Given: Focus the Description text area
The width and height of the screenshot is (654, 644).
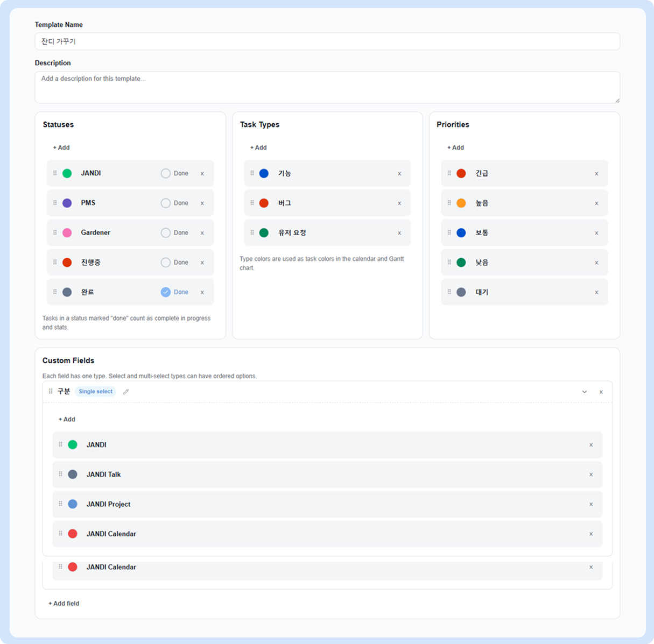Looking at the screenshot, I should click(x=327, y=87).
